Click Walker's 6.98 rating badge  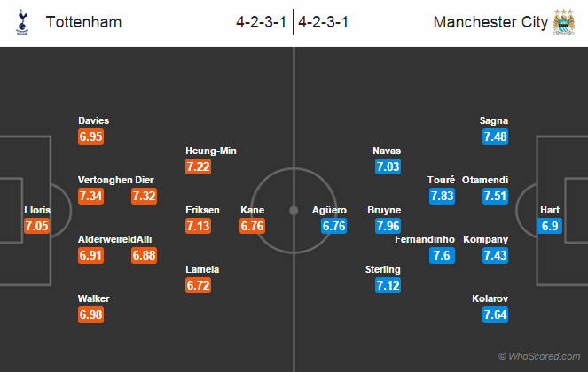point(91,314)
